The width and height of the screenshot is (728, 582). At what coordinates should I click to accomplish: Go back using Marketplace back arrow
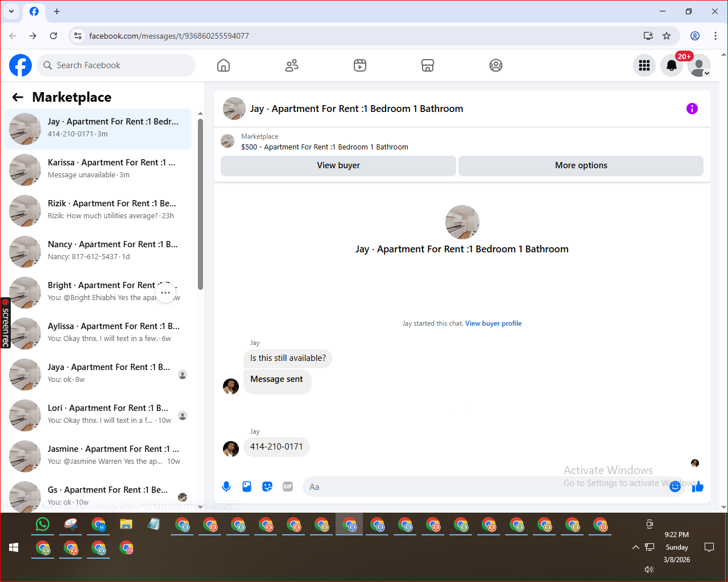click(18, 97)
